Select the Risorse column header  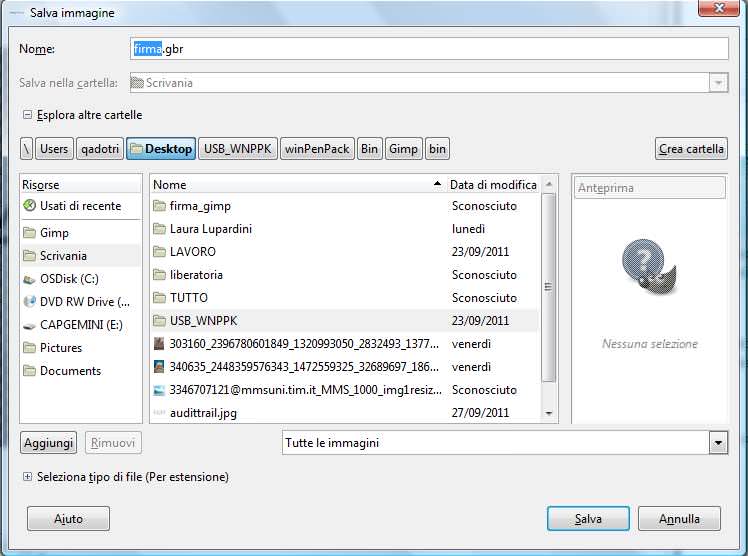81,185
